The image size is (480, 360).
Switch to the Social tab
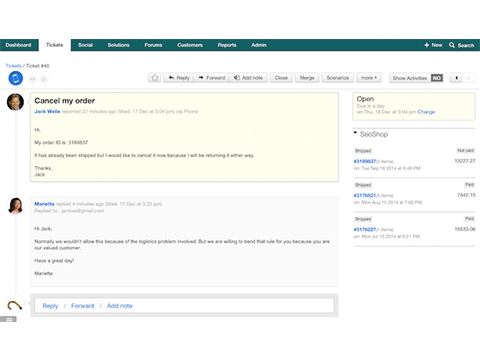[85, 45]
